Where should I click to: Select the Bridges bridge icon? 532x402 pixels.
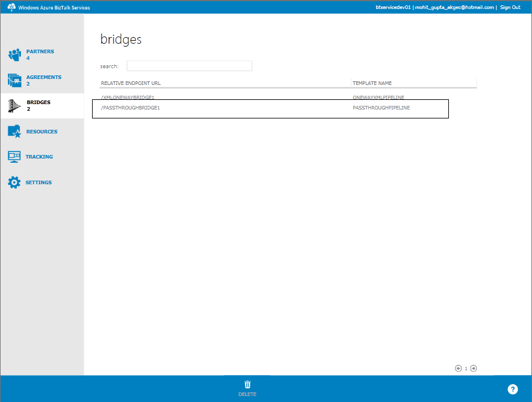pos(14,106)
